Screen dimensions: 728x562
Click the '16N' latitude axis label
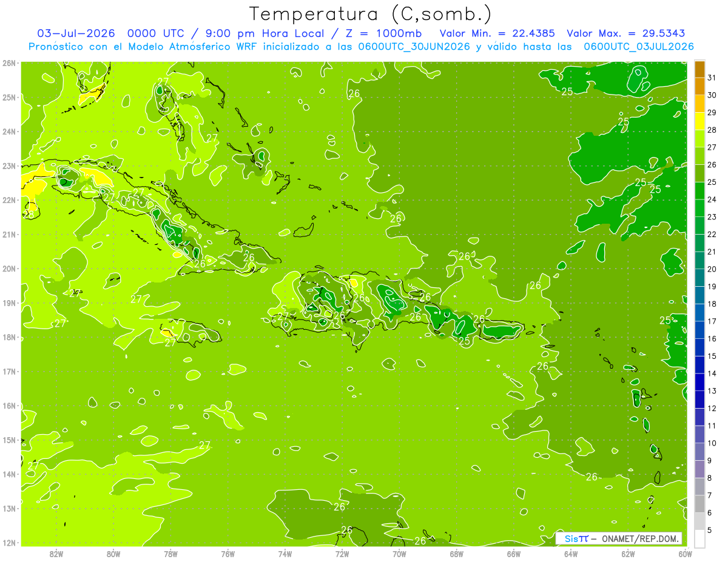click(9, 406)
